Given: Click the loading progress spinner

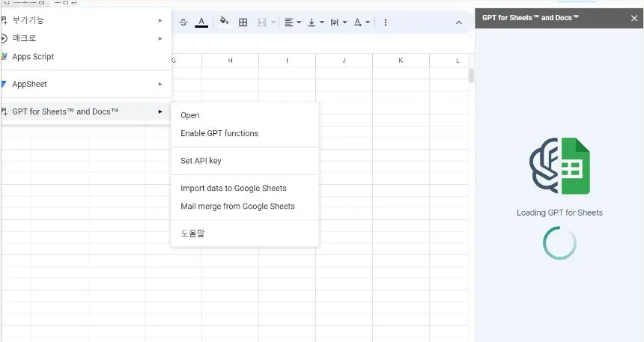Looking at the screenshot, I should (560, 242).
